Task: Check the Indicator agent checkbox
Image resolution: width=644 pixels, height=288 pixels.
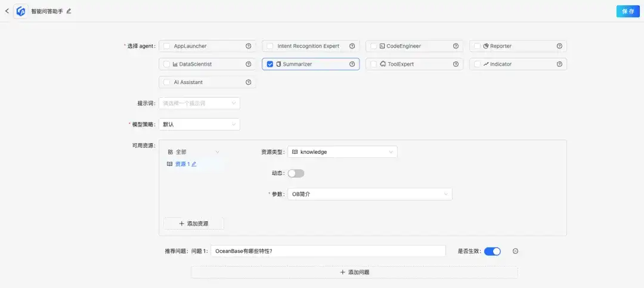Action: [477, 64]
